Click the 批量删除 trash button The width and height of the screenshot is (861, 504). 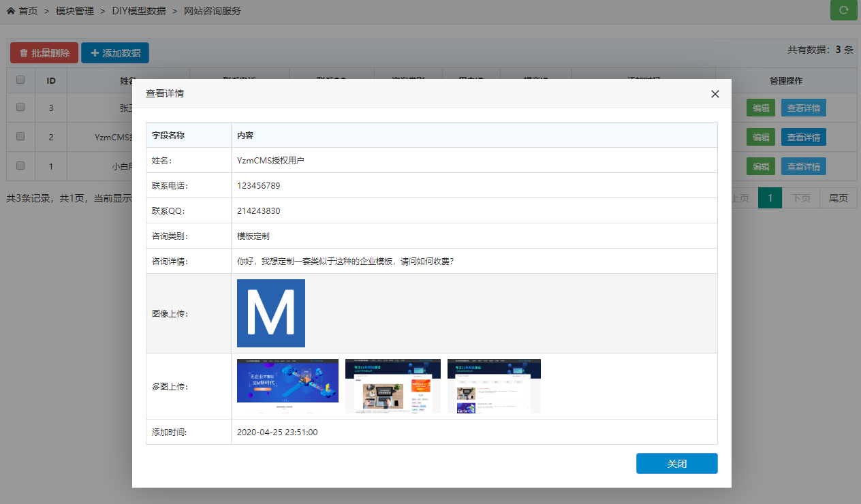[x=44, y=53]
